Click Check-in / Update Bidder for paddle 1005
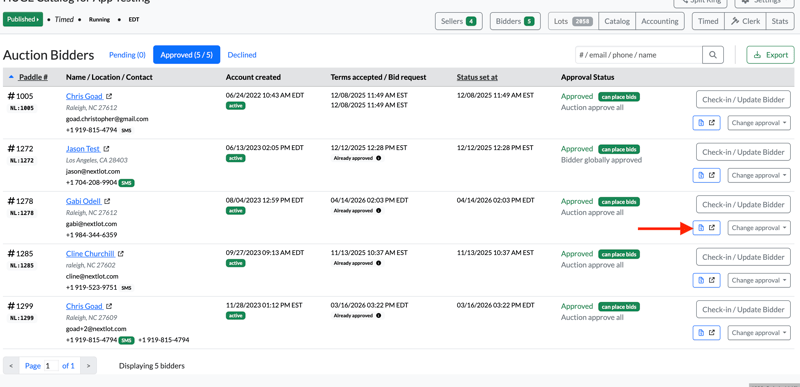800x387 pixels. 743,99
